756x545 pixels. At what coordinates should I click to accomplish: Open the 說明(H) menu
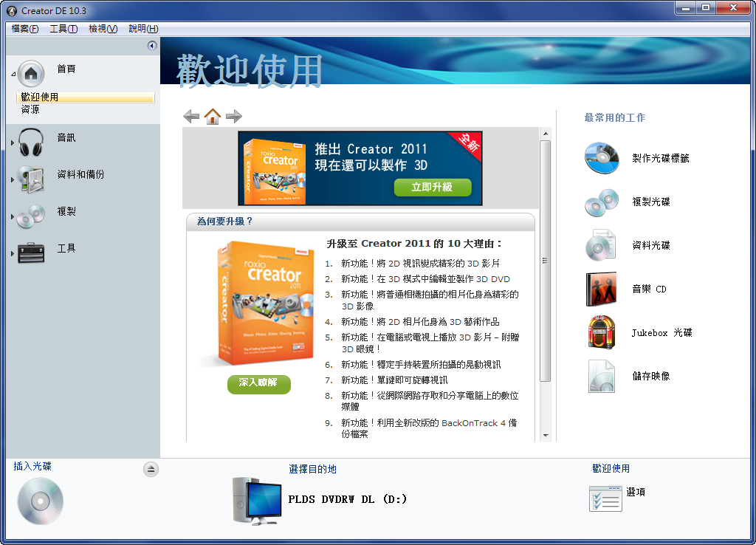click(x=143, y=29)
